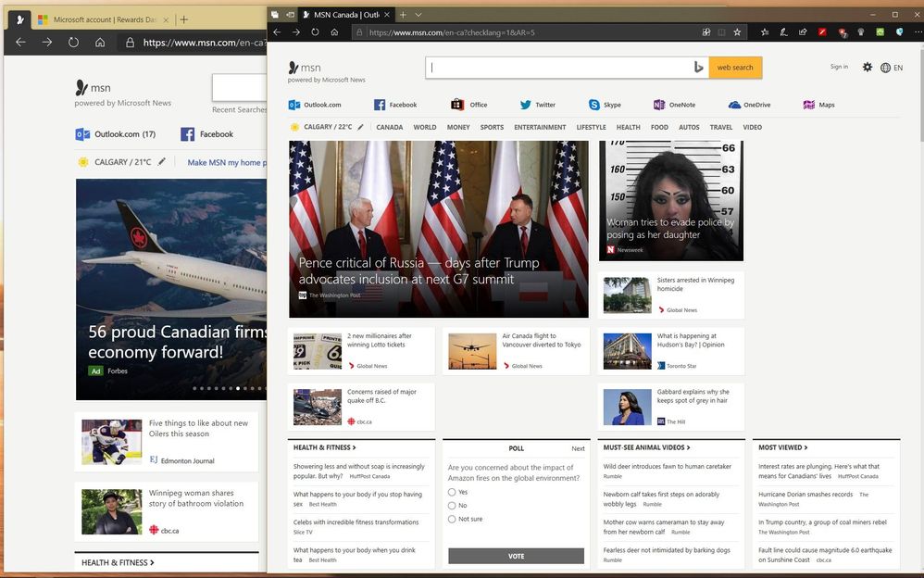Open MSN settings gear icon
Screen dimensions: 924x578
tap(868, 68)
